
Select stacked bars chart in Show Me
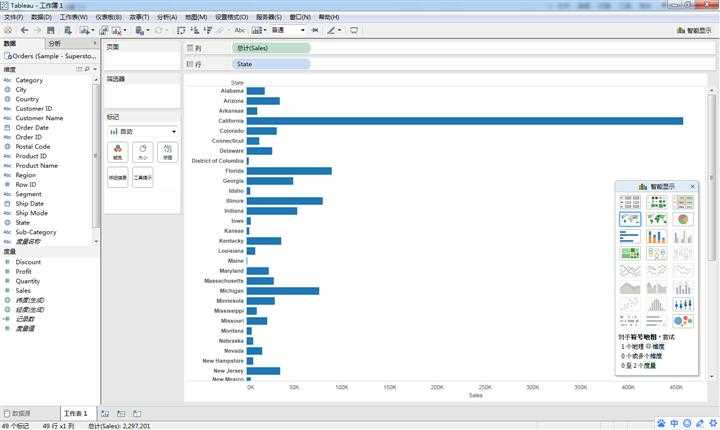click(x=657, y=237)
